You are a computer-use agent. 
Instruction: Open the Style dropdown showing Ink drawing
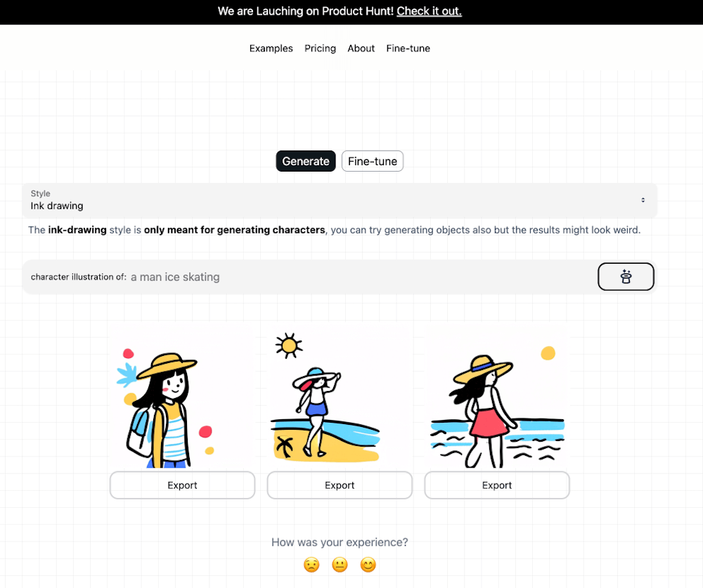tap(340, 200)
